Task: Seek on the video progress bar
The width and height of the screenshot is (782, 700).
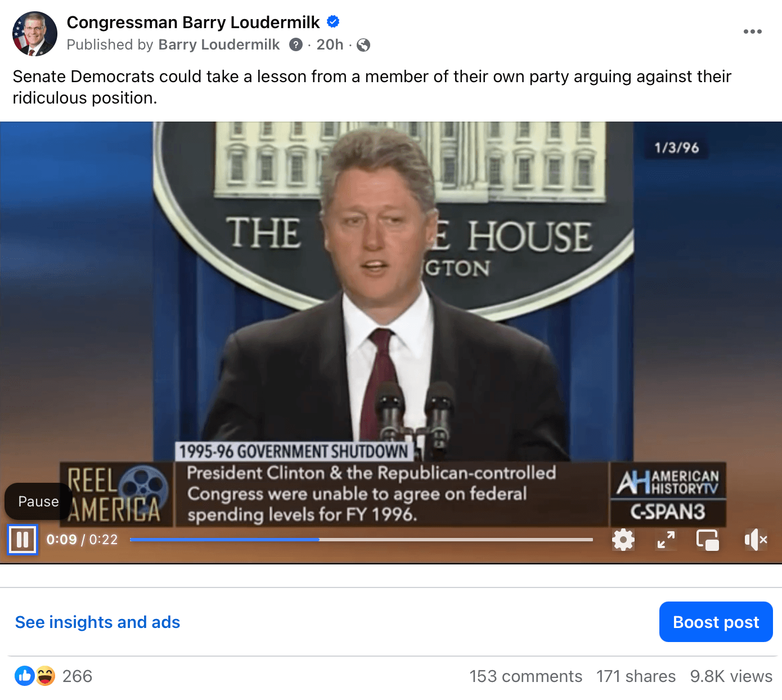Action: (x=361, y=540)
